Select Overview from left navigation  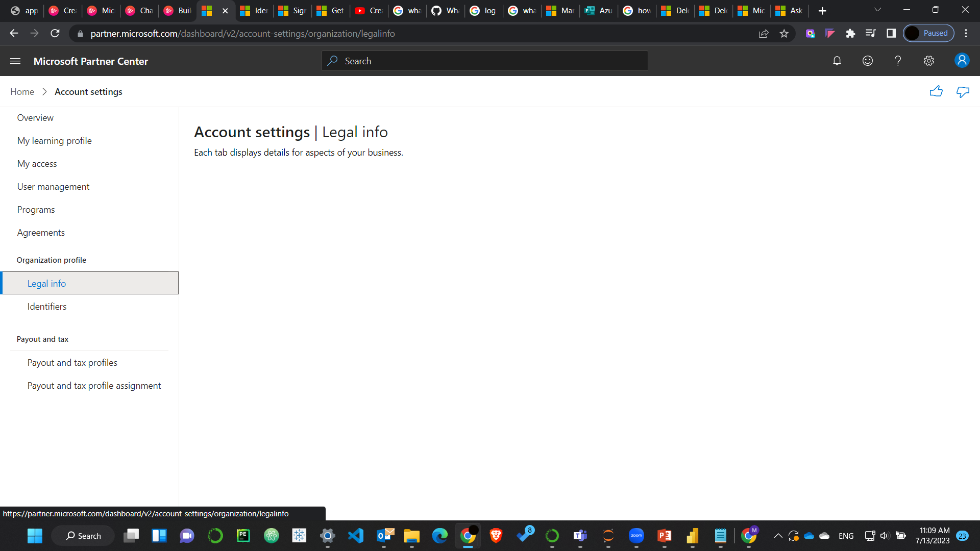tap(35, 118)
